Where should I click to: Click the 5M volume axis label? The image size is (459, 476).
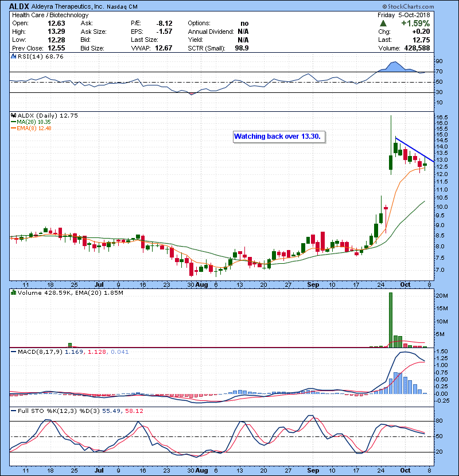(x=440, y=334)
